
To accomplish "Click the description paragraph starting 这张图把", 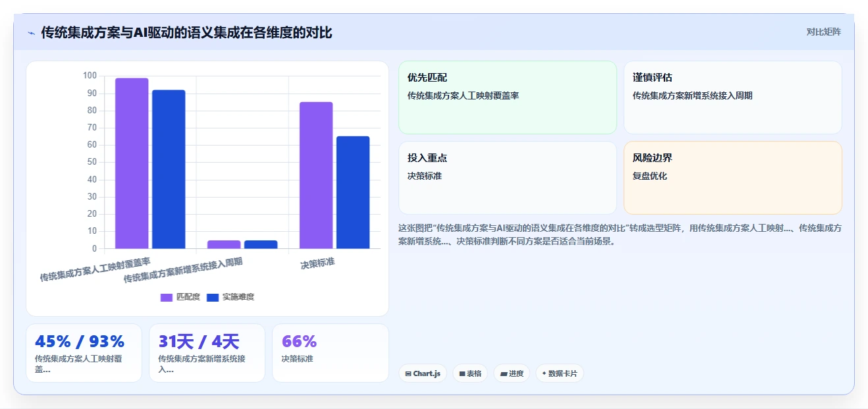I will (x=620, y=234).
